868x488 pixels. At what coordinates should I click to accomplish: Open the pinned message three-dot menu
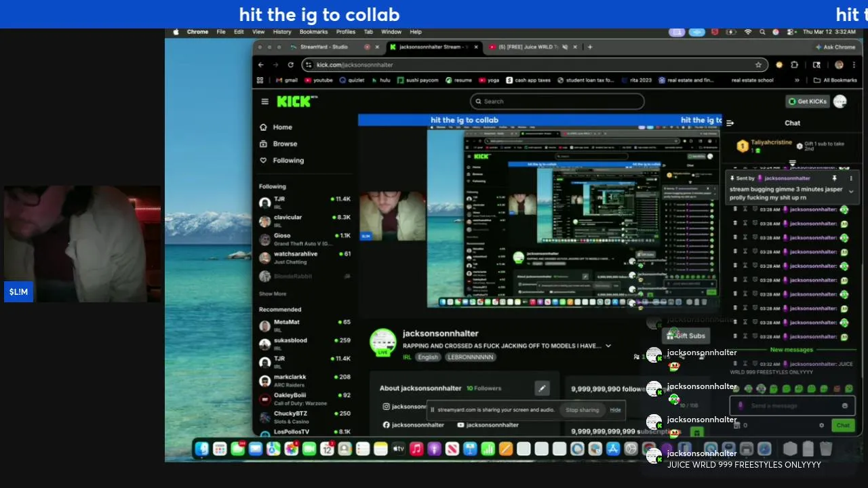[851, 178]
